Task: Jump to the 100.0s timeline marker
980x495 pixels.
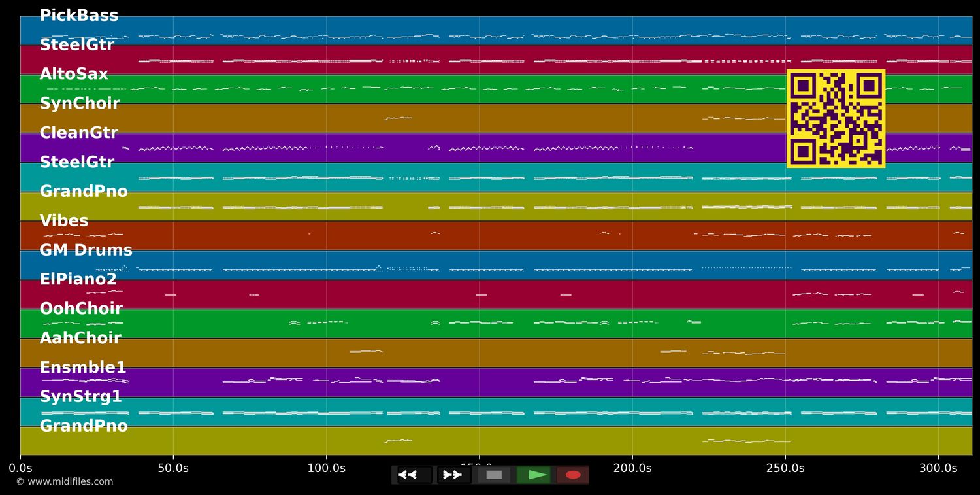Action: (x=326, y=468)
